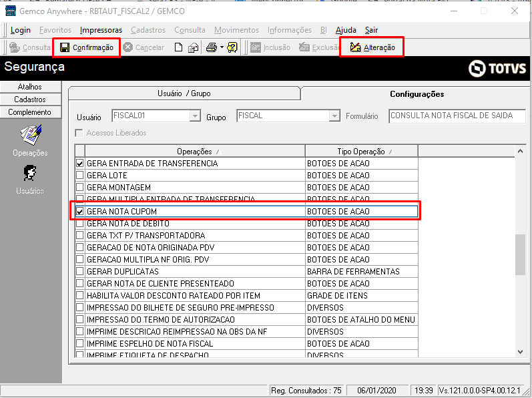Image resolution: width=532 pixels, height=398 pixels.
Task: Click the scroll up arrow of the list
Action: [520, 152]
